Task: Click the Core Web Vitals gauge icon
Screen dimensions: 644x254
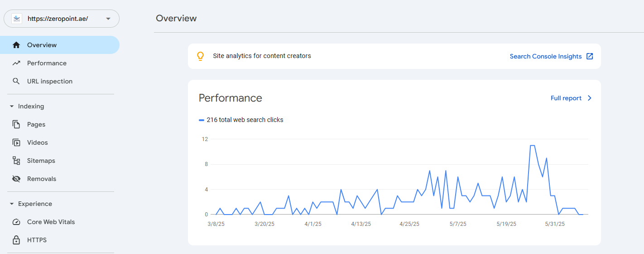Action: 16,222
